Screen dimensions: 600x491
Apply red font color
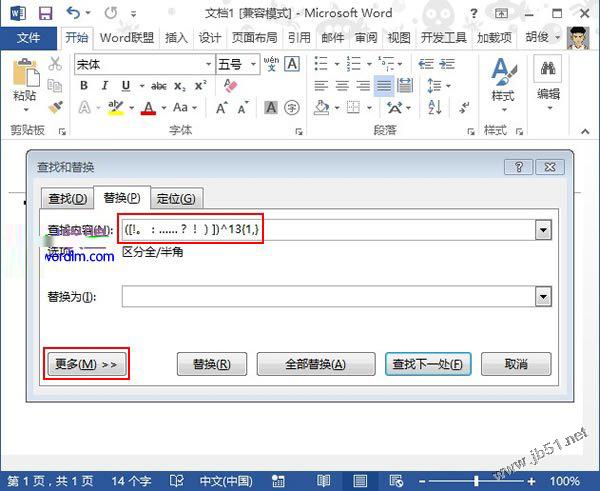(148, 108)
